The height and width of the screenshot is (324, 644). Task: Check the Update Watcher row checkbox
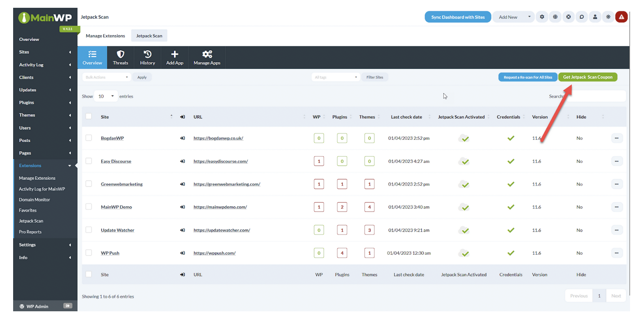(89, 230)
